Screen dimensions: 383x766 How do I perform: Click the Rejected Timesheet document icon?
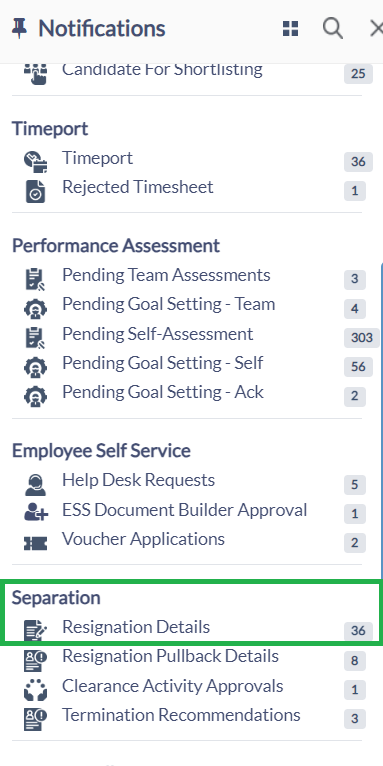coord(36,191)
